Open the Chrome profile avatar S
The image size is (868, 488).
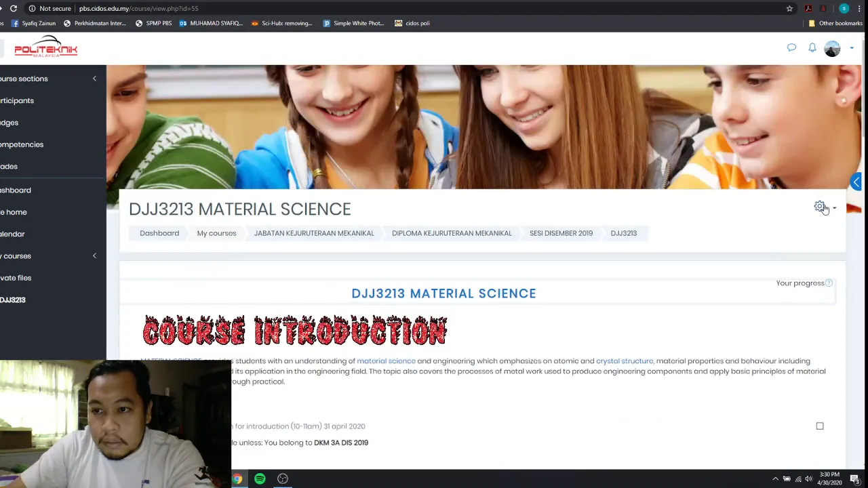[844, 8]
